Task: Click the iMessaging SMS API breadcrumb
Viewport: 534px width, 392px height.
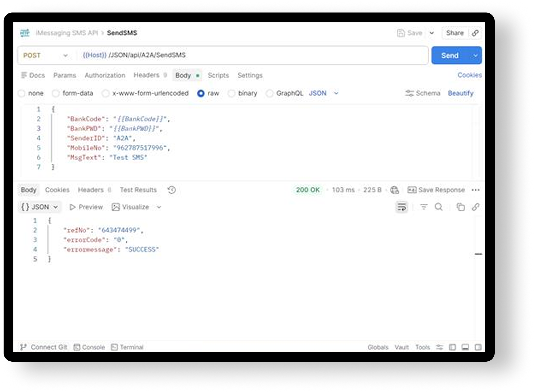Action: point(67,33)
